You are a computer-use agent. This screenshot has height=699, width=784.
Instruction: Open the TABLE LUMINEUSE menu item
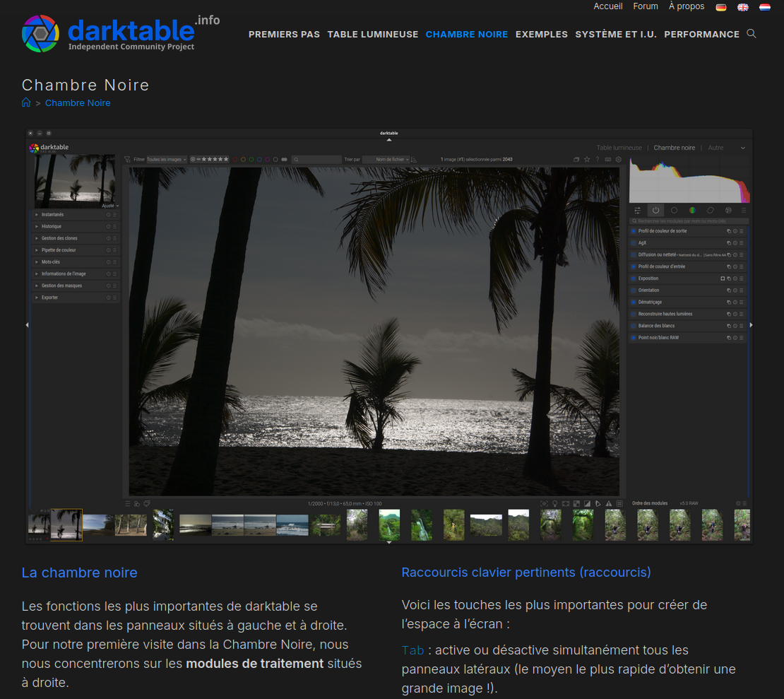(x=372, y=34)
